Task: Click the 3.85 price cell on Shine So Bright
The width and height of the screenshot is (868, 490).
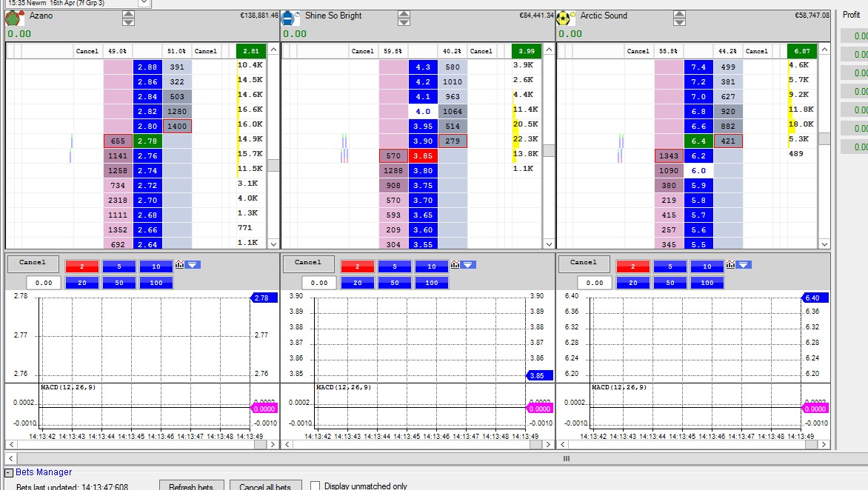Action: [x=423, y=156]
